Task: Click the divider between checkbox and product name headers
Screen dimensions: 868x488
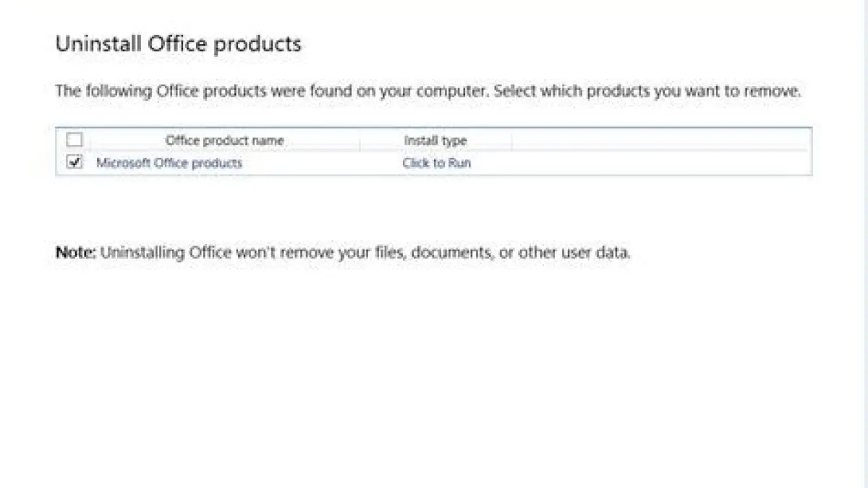Action: 89,140
